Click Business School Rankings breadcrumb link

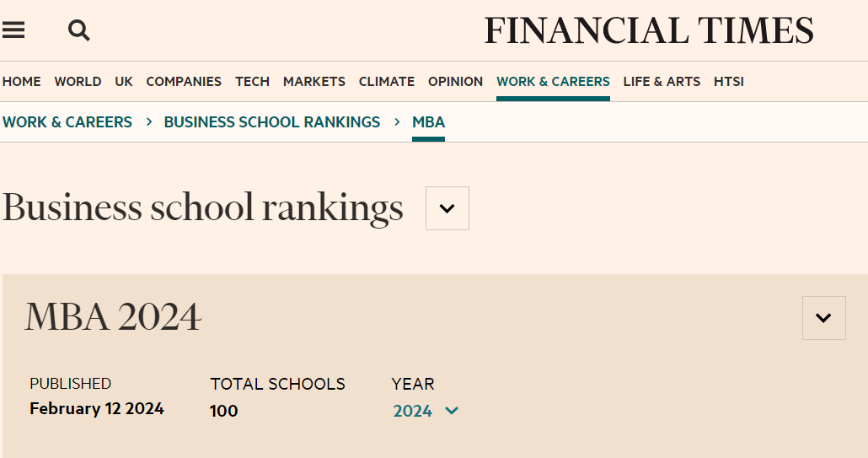[272, 122]
